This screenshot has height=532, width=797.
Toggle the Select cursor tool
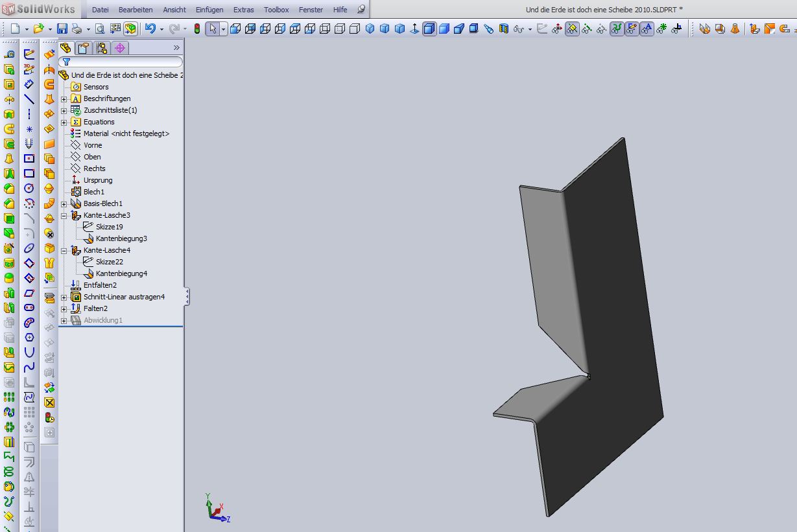(213, 29)
